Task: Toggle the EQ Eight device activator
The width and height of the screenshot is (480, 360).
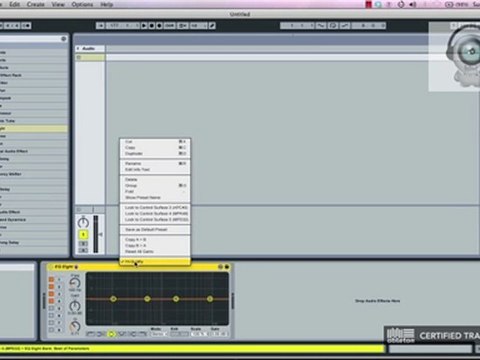Action: (x=50, y=267)
